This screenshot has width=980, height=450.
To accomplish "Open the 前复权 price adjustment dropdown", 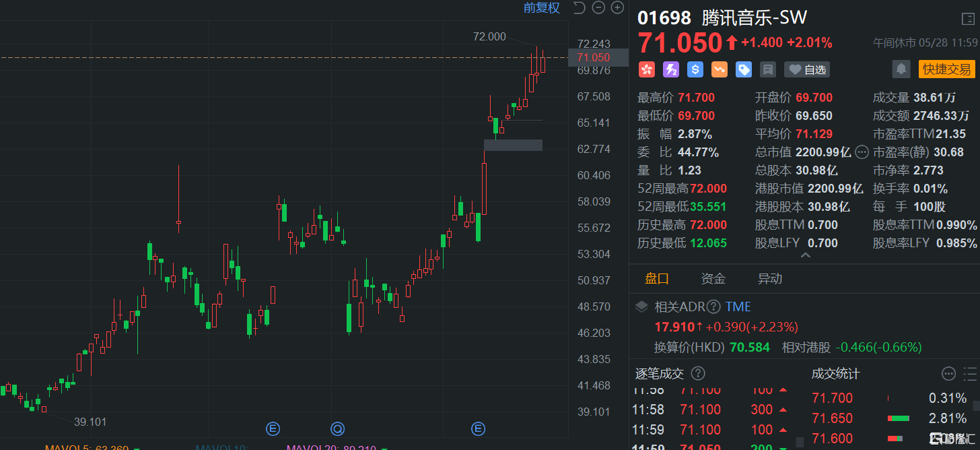I will (x=542, y=8).
